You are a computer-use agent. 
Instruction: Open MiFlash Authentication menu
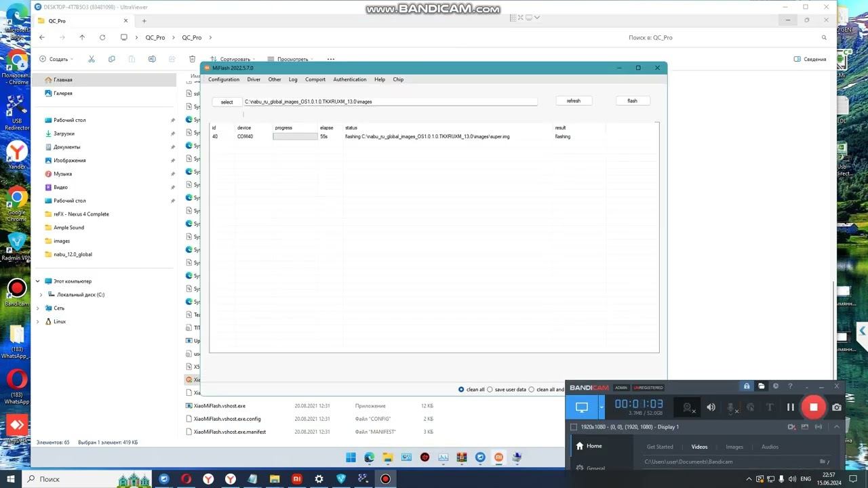tap(350, 79)
